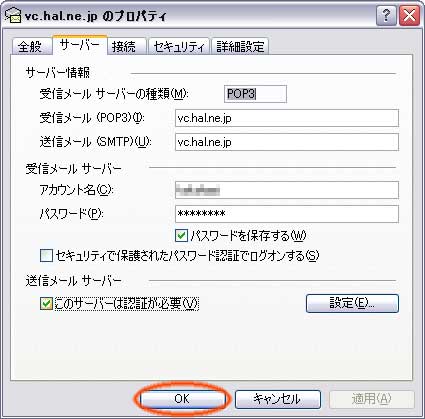Click the POP3 server type field
This screenshot has height=419, width=425.
255,94
